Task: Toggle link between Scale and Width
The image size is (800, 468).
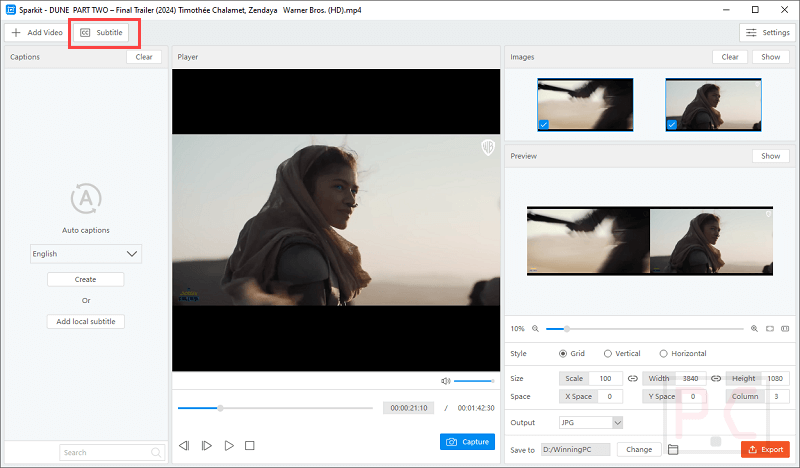Action: click(633, 378)
